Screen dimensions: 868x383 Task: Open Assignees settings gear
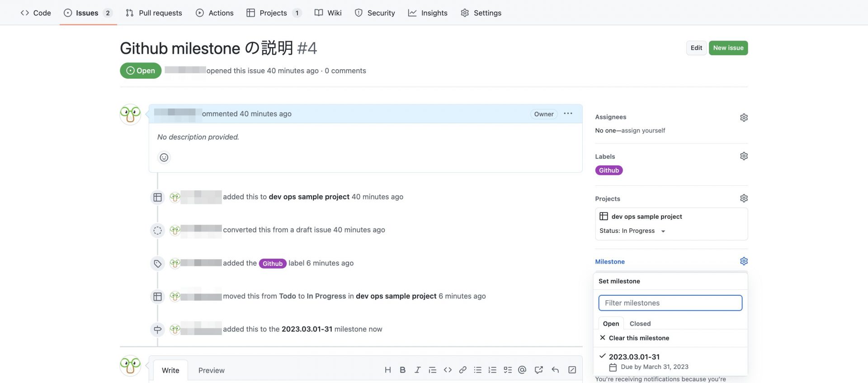pyautogui.click(x=744, y=118)
